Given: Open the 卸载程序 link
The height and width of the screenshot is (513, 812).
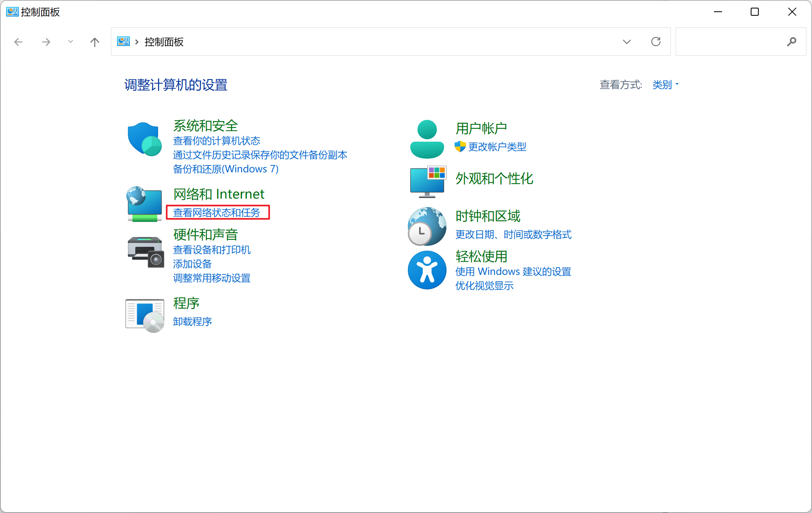Looking at the screenshot, I should [x=192, y=322].
